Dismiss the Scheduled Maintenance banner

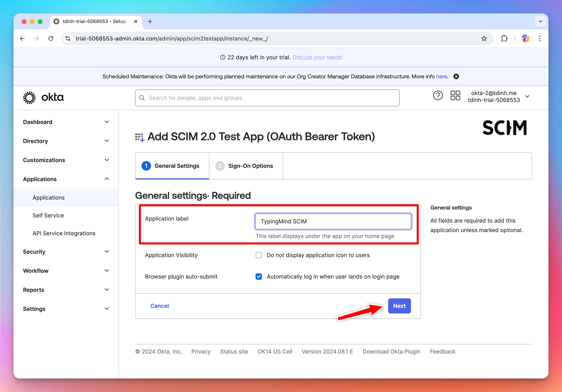tap(456, 77)
